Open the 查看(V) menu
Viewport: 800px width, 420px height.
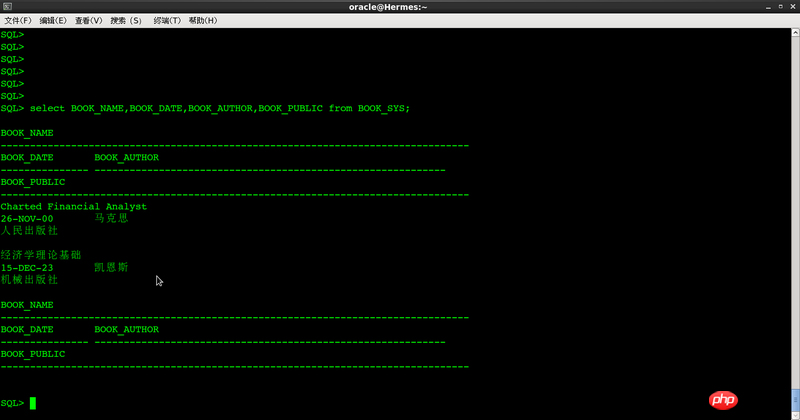pyautogui.click(x=88, y=20)
